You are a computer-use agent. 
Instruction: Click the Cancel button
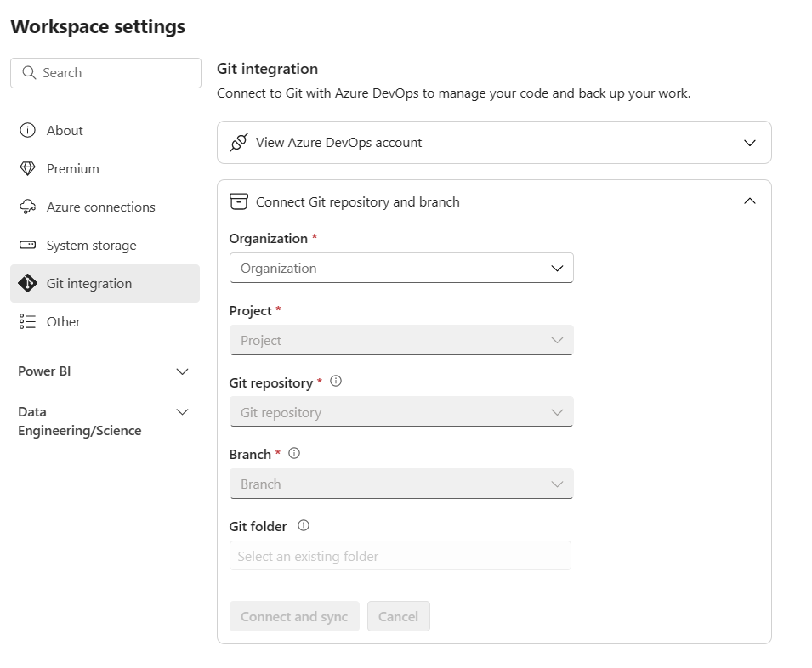(x=399, y=616)
